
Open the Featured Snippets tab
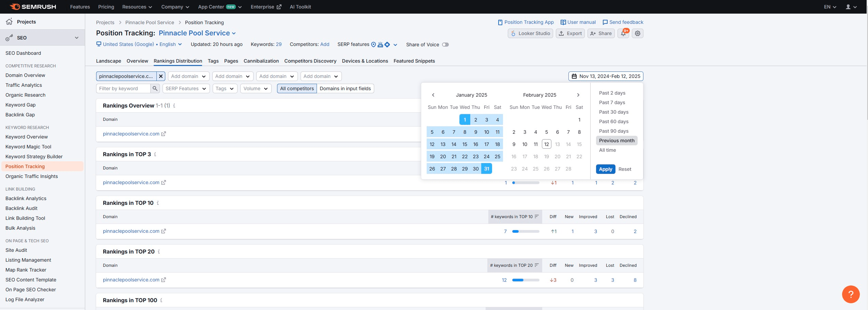(414, 61)
